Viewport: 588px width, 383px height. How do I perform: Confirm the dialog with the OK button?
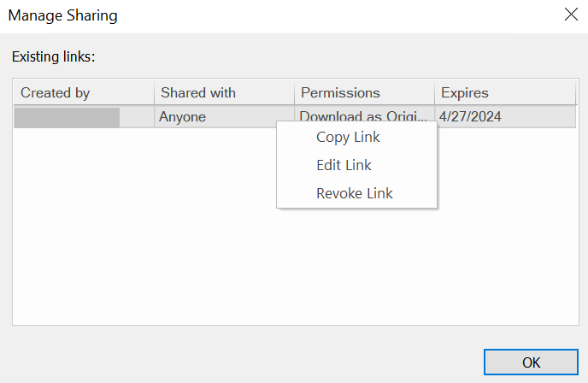pyautogui.click(x=531, y=362)
